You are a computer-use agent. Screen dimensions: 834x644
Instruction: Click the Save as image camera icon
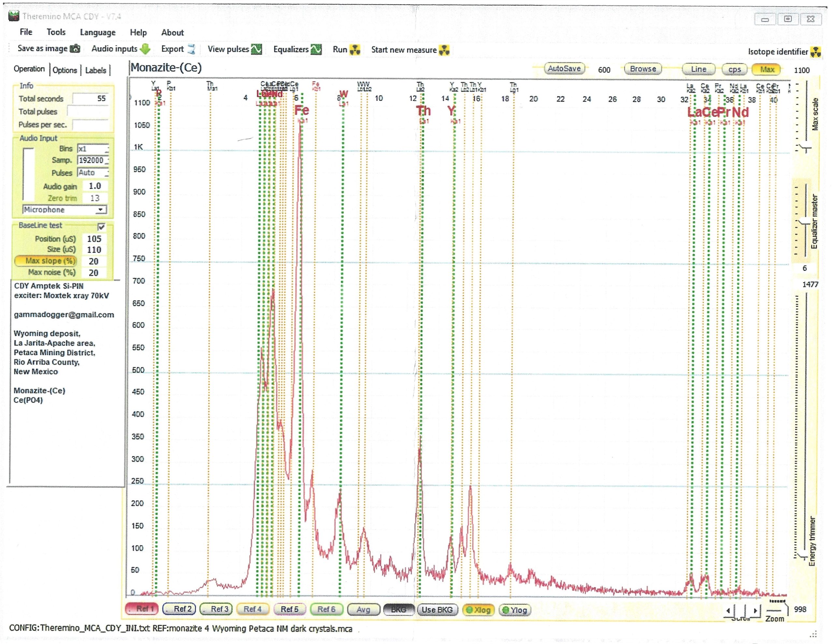point(76,49)
